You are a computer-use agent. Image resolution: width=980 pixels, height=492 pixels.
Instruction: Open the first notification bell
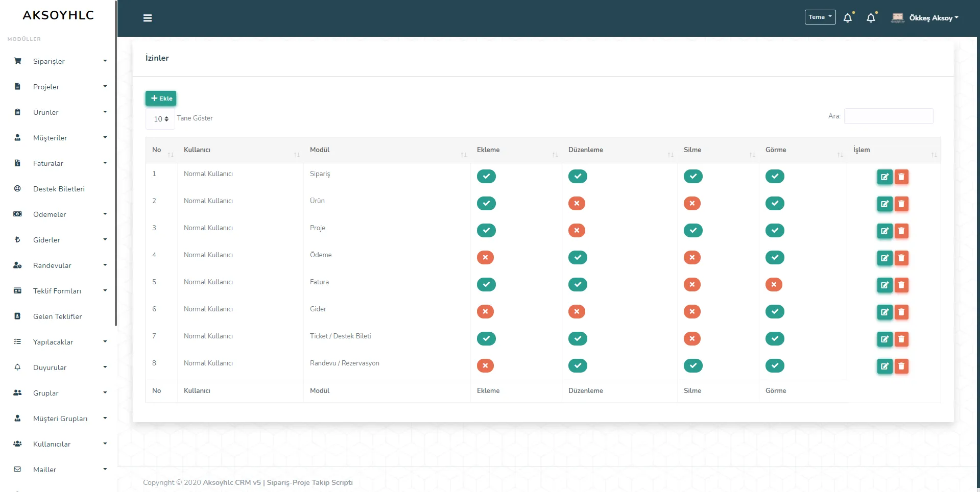pyautogui.click(x=848, y=18)
